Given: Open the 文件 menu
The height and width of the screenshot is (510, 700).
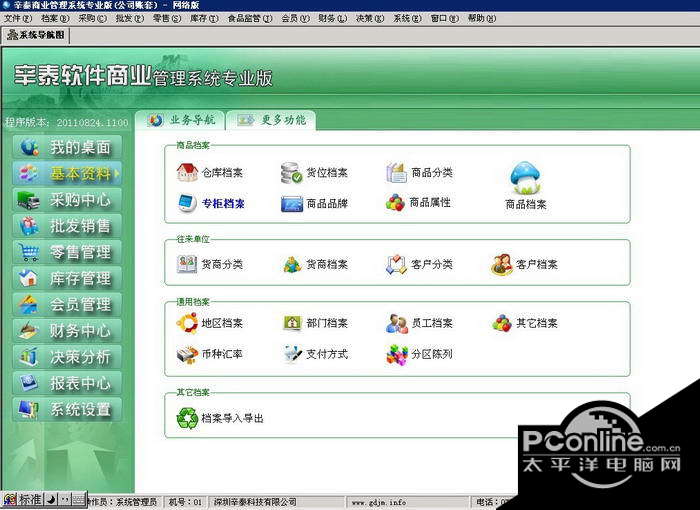Looking at the screenshot, I should tap(18, 18).
